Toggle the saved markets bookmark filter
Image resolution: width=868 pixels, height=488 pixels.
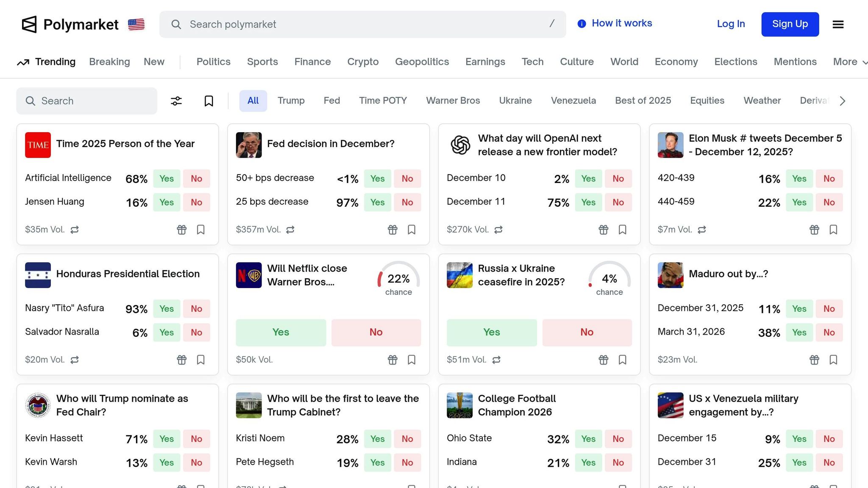point(209,101)
